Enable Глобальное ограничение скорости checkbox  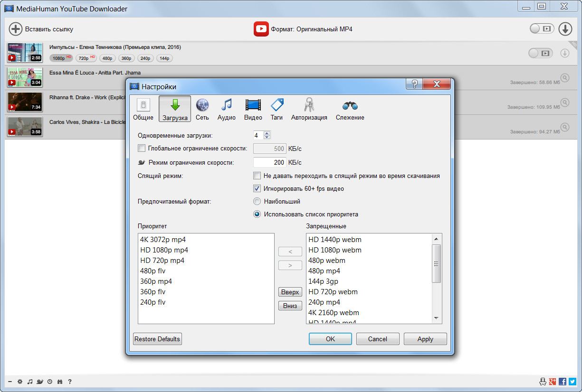point(142,149)
